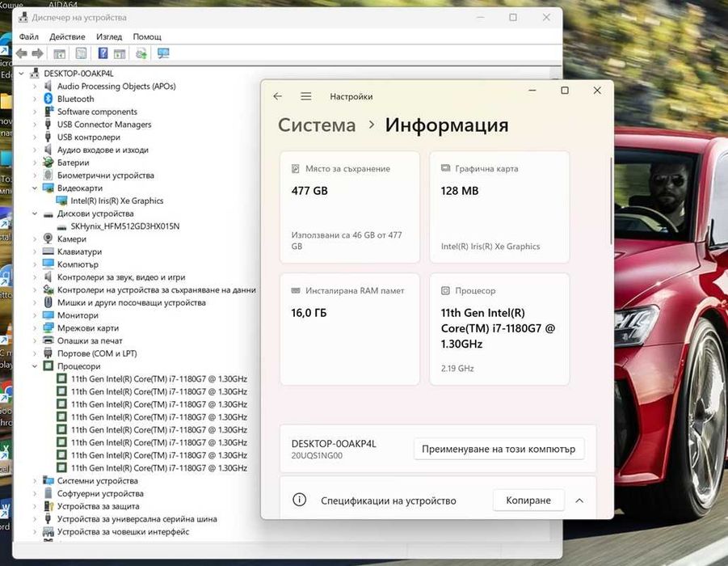Open the hamburger navigation menu in Settings
This screenshot has width=728, height=566.
point(305,96)
